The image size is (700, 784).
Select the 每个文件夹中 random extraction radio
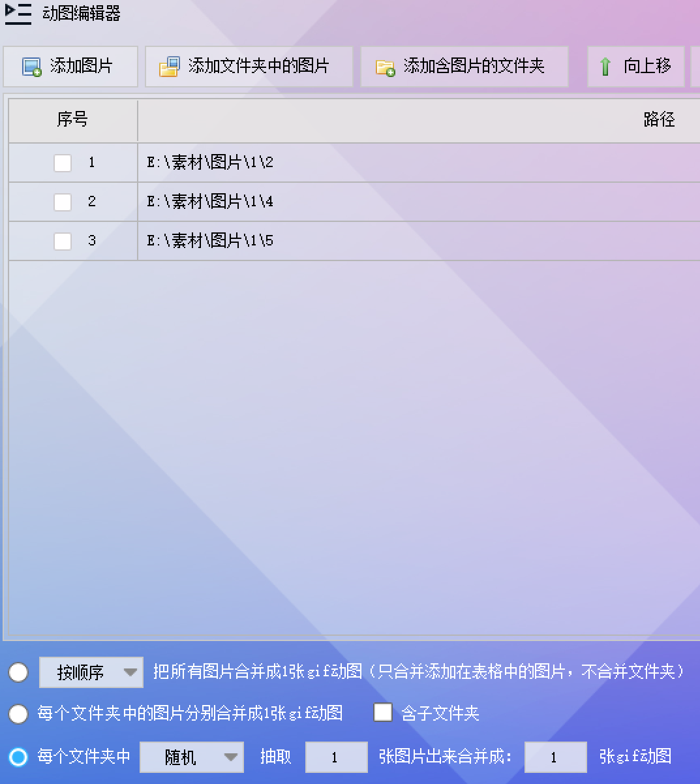click(18, 757)
